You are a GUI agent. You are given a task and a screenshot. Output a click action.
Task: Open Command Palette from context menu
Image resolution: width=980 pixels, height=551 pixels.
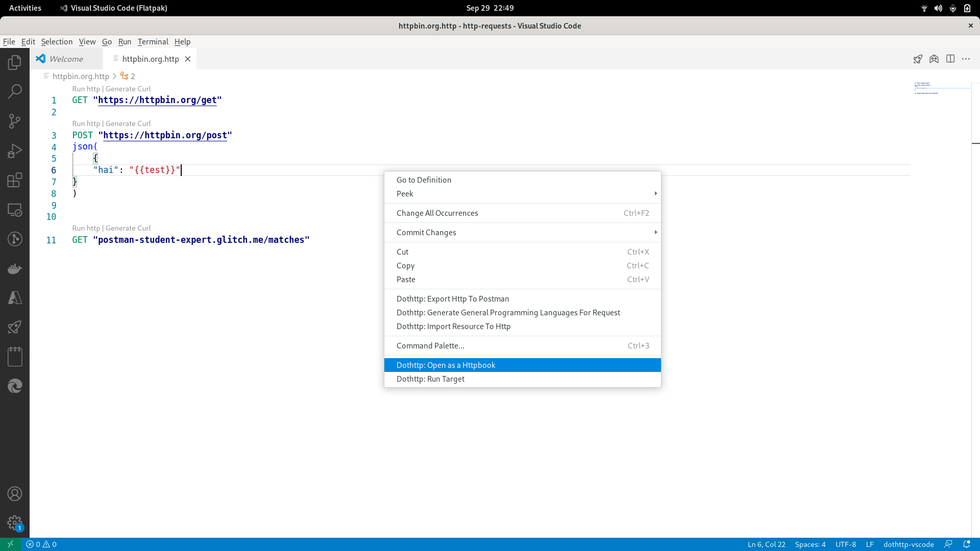pyautogui.click(x=522, y=346)
